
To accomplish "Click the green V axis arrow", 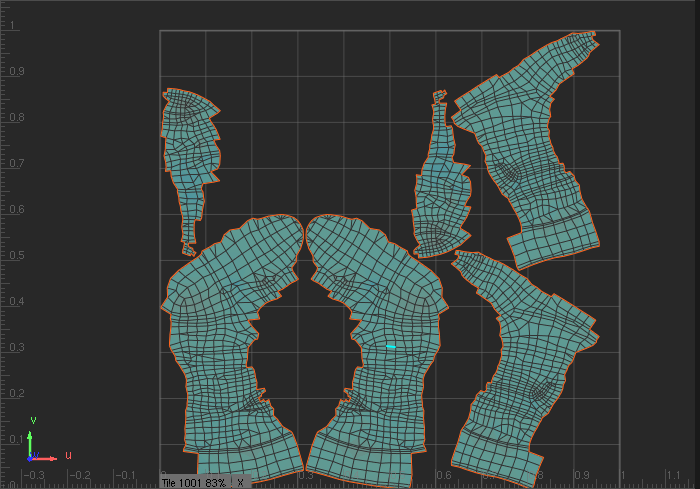I will [x=30, y=442].
